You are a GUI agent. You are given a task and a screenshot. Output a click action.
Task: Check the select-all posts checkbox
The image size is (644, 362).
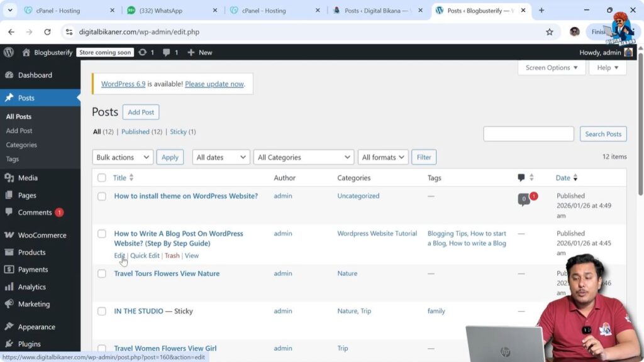102,178
